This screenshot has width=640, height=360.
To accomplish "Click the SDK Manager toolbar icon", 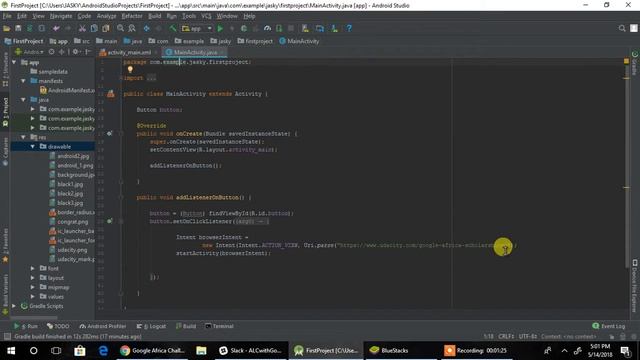I will click(x=334, y=29).
